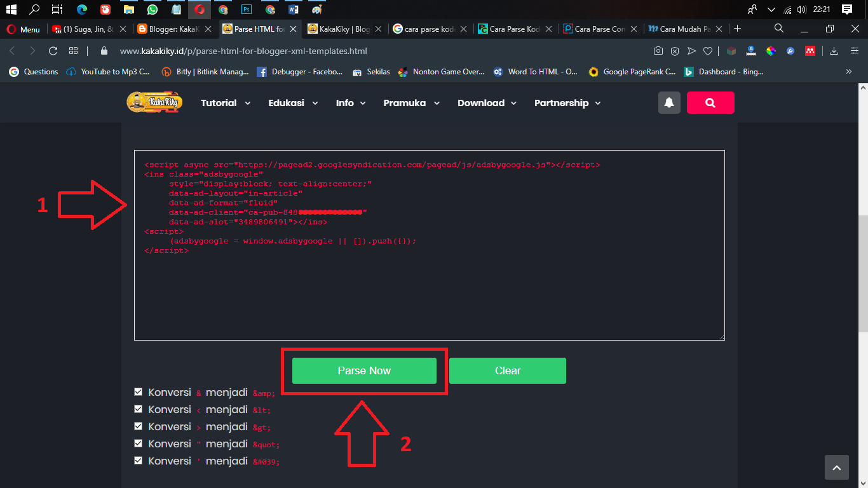This screenshot has width=868, height=488.
Task: Reload the current page
Action: pos(53,51)
